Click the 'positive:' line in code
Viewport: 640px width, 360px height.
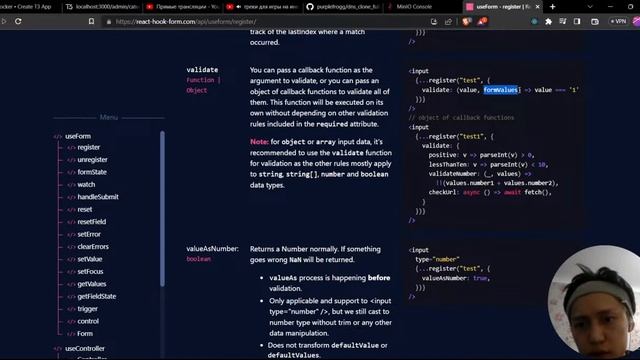[x=481, y=155]
